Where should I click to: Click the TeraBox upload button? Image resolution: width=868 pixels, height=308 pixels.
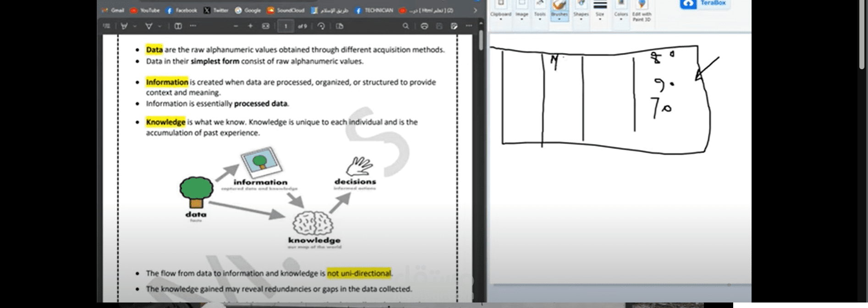tap(705, 4)
